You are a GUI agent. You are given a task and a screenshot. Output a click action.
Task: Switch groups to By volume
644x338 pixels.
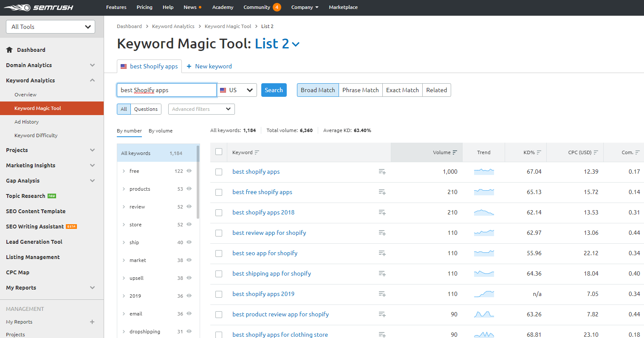[x=161, y=131]
